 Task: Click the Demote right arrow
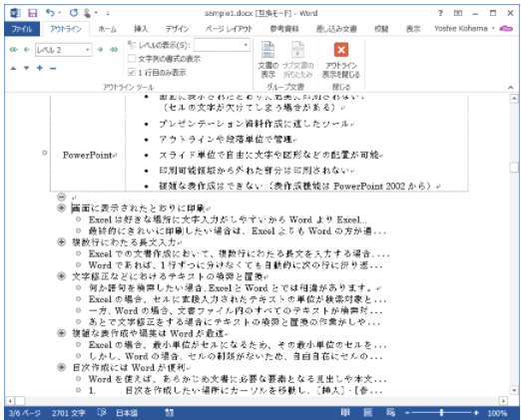point(100,50)
